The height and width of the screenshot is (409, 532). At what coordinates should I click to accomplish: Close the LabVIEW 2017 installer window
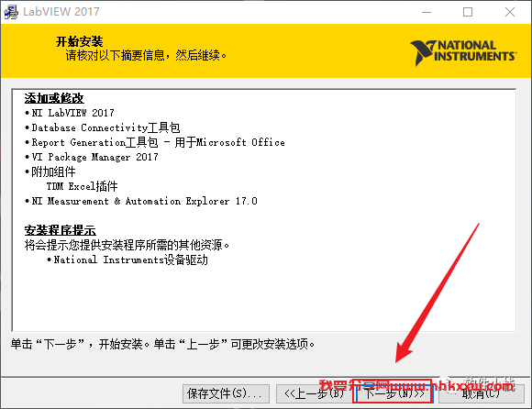[510, 12]
